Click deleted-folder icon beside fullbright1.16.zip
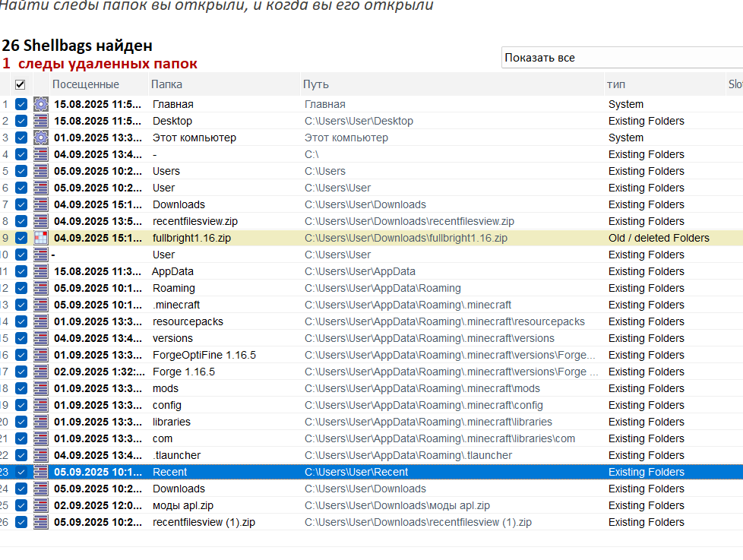Screen dimensions: 743x560 (x=41, y=238)
